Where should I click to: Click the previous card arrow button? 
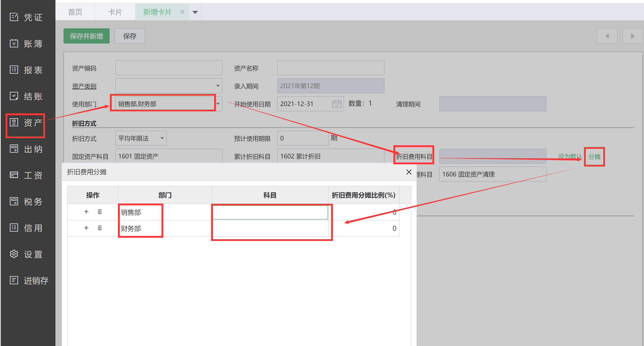click(x=607, y=36)
